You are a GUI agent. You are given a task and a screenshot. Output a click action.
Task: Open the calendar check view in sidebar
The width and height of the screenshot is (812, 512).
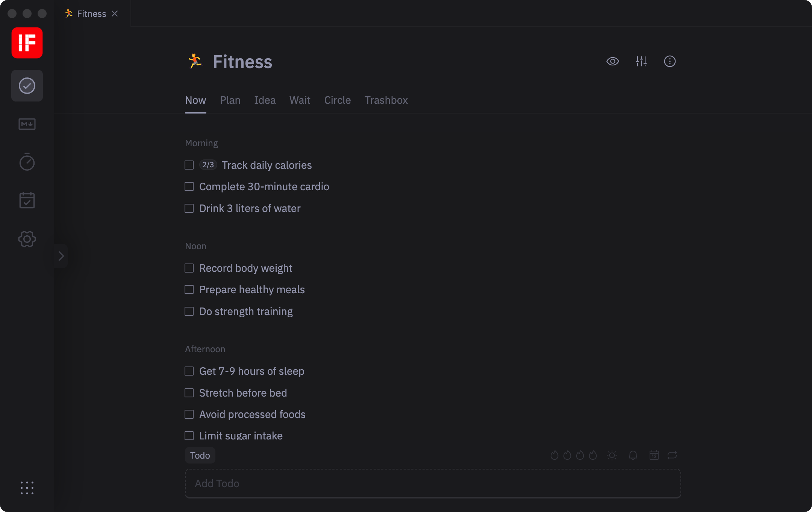click(x=27, y=200)
